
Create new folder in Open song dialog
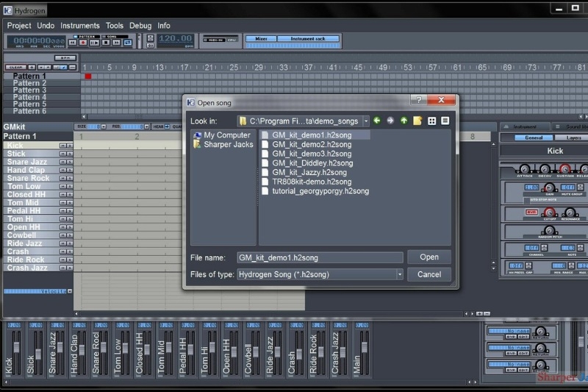(x=417, y=121)
